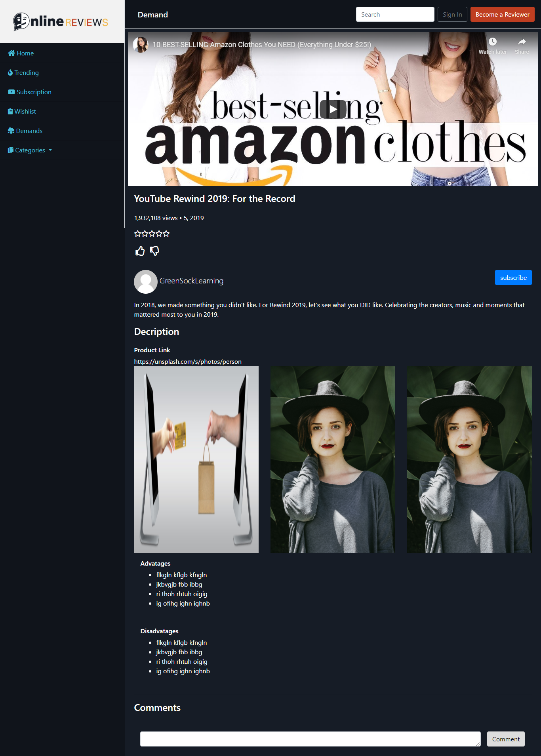The height and width of the screenshot is (756, 541).
Task: Focus the Search input field
Action: tap(395, 14)
